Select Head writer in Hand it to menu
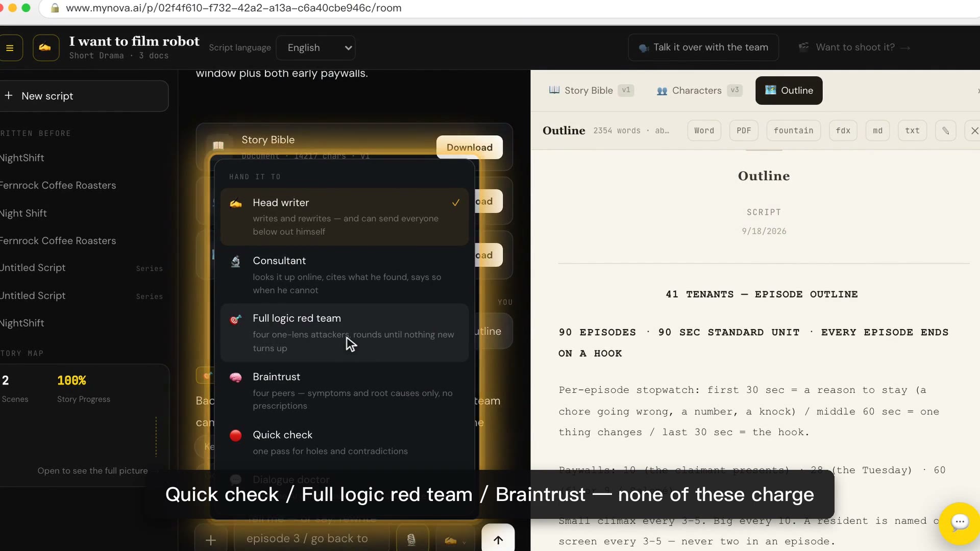The width and height of the screenshot is (980, 551). (344, 216)
